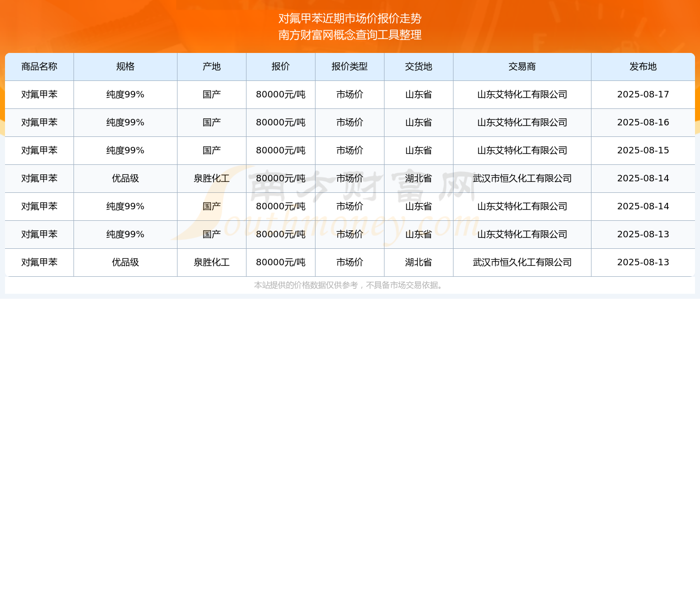
Task: Click the 南方财富网概念查询工具整理 subtitle
Action: [x=350, y=35]
